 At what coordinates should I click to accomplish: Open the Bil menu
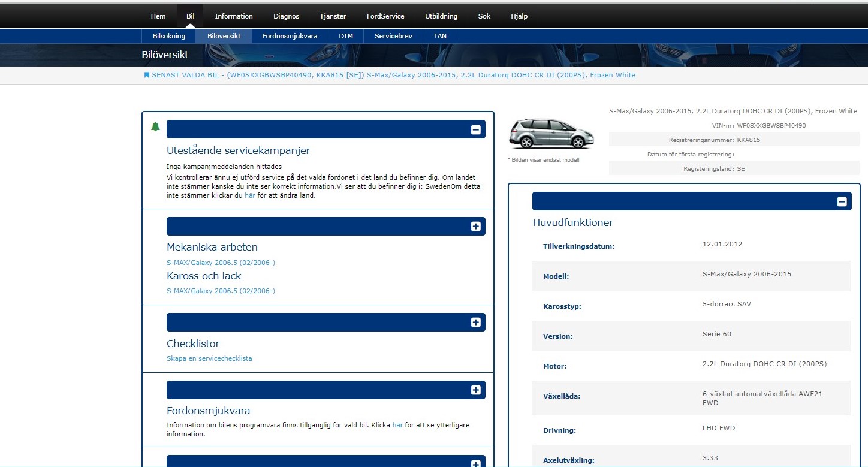(191, 16)
